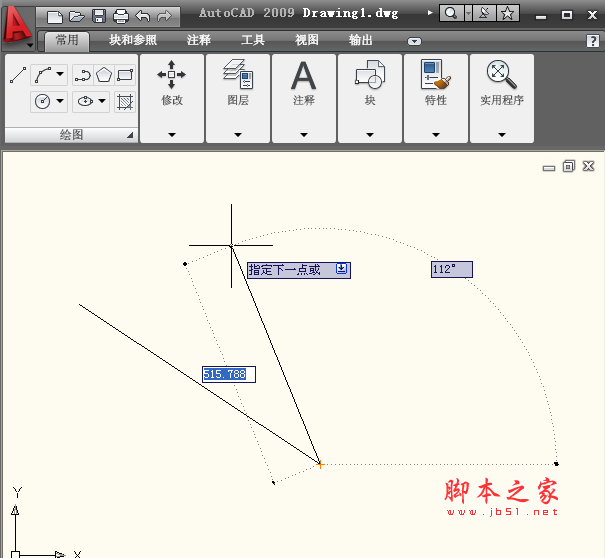This screenshot has height=558, width=605.
Task: Click the Plot printer icon
Action: click(121, 17)
